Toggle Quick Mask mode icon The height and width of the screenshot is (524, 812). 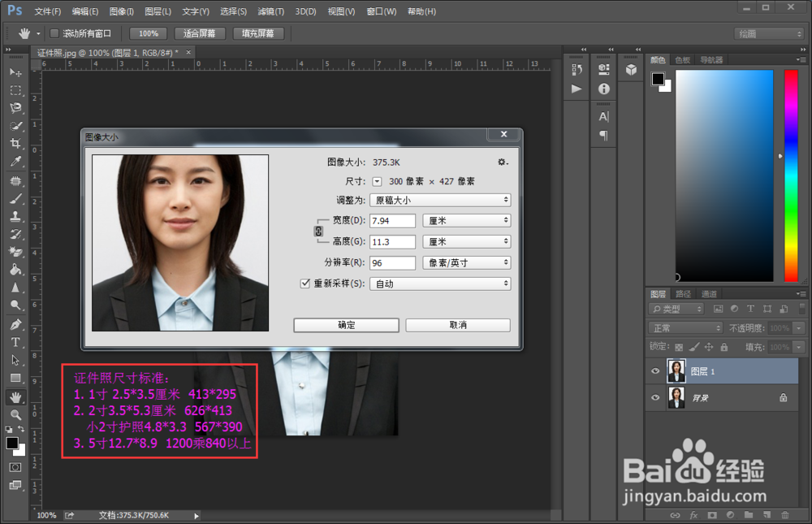coord(15,467)
